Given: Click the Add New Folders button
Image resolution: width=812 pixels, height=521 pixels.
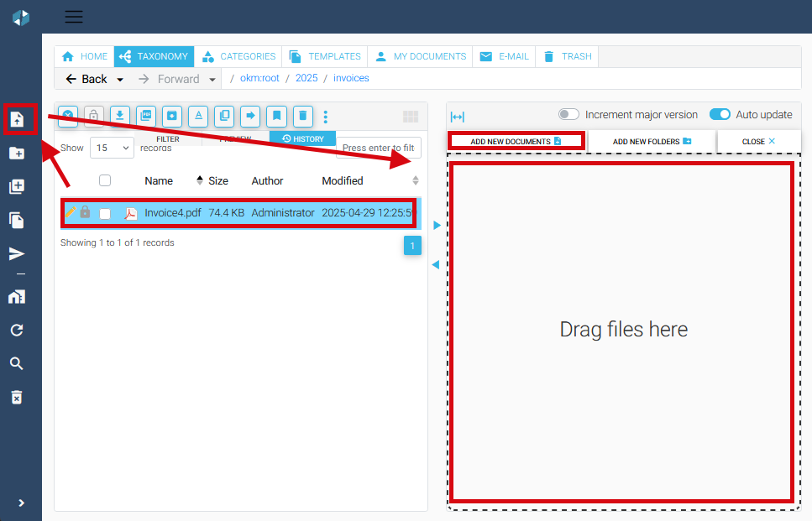Looking at the screenshot, I should (652, 142).
